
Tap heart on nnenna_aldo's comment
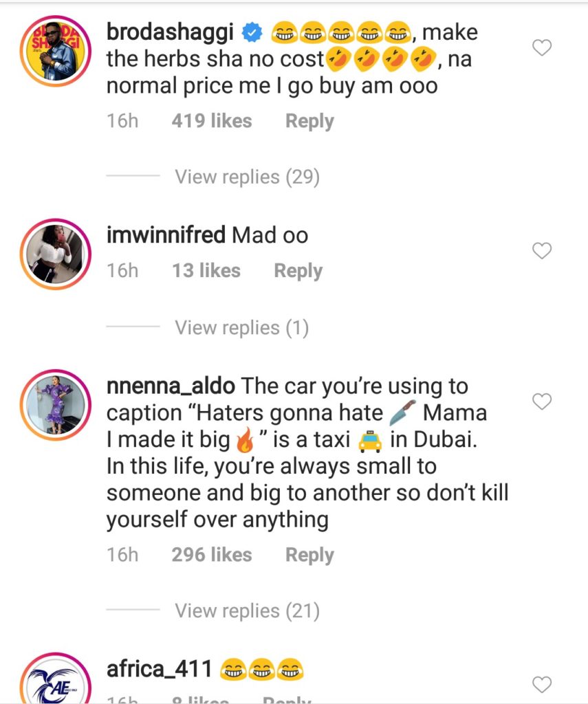[543, 402]
